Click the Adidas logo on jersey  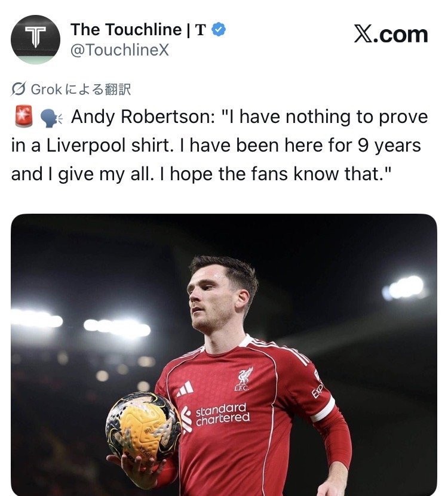pos(185,389)
